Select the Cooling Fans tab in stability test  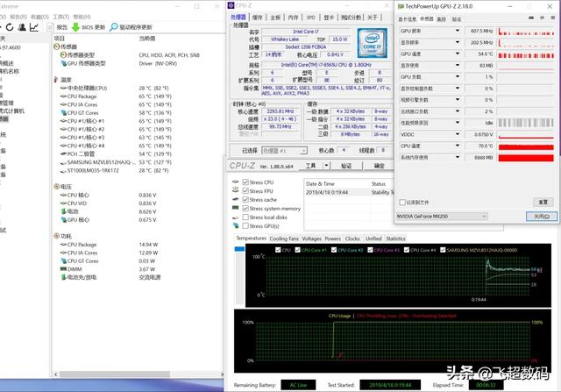click(284, 239)
